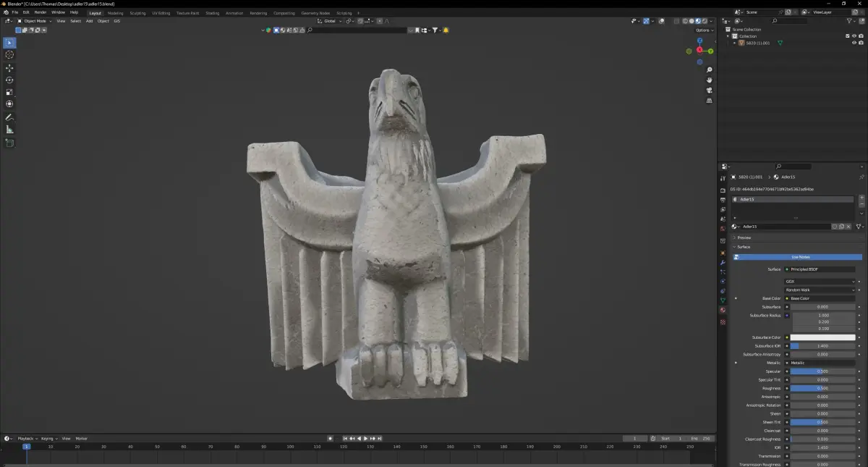Open the Scene properties tab
The height and width of the screenshot is (467, 868).
click(723, 219)
